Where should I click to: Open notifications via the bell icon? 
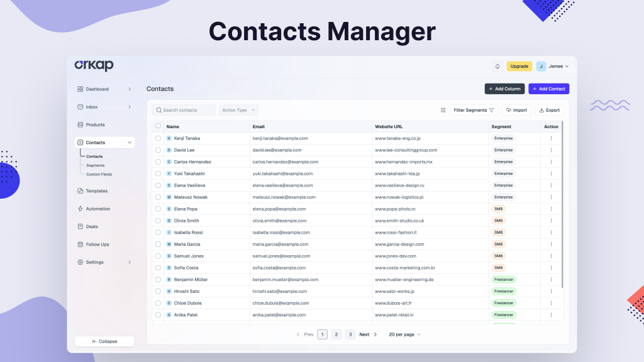point(497,66)
